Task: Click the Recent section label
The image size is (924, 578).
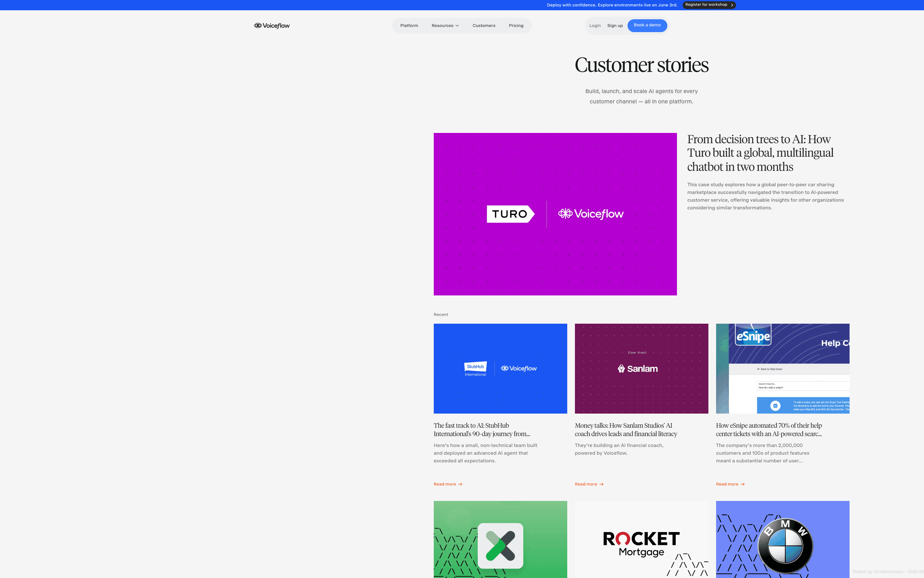Action: [x=441, y=315]
